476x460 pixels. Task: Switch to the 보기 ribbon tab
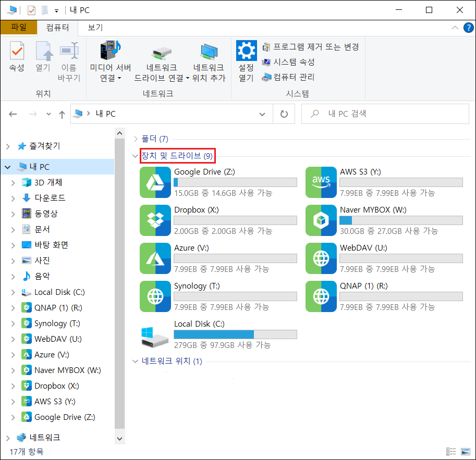(x=95, y=28)
